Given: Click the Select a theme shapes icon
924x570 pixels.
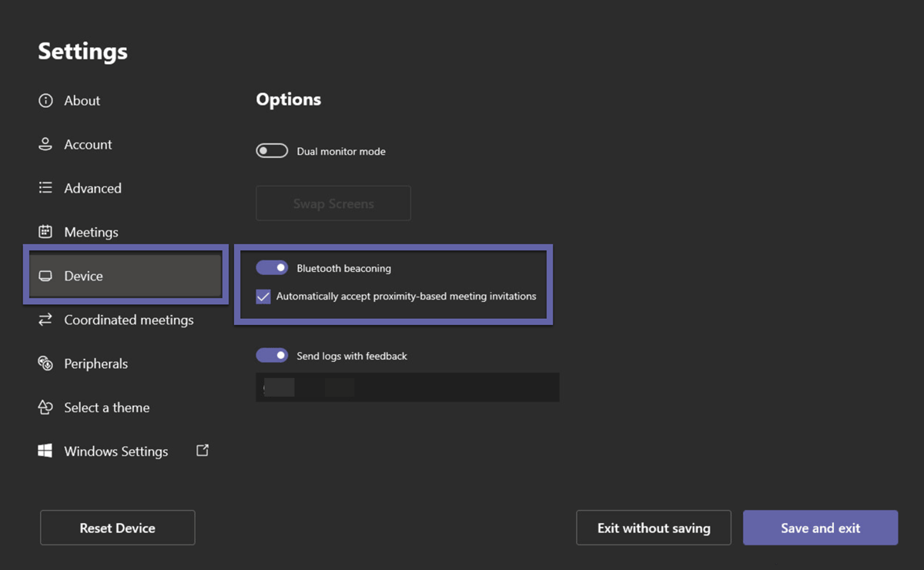Looking at the screenshot, I should (x=45, y=407).
